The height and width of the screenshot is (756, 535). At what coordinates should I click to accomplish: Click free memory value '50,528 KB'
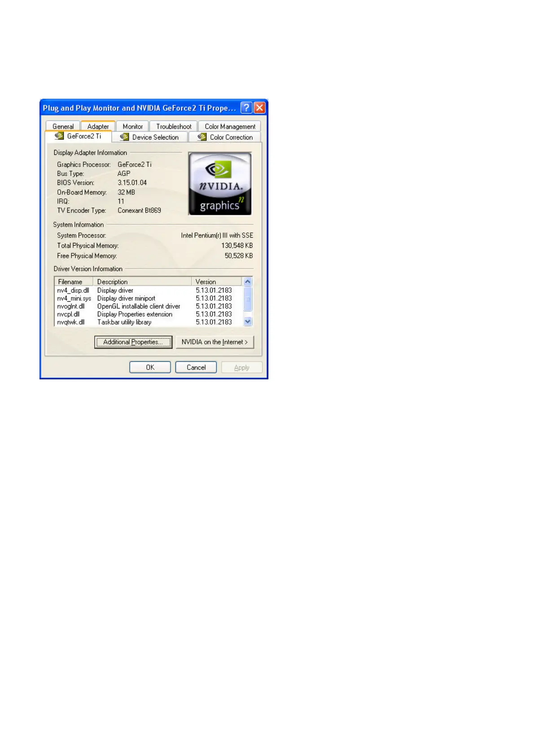click(239, 256)
